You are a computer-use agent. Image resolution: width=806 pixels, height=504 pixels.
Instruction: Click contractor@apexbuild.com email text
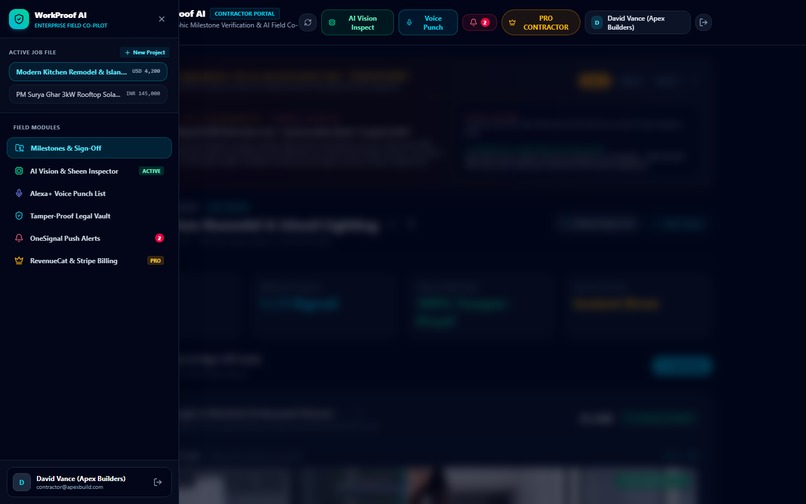click(69, 487)
